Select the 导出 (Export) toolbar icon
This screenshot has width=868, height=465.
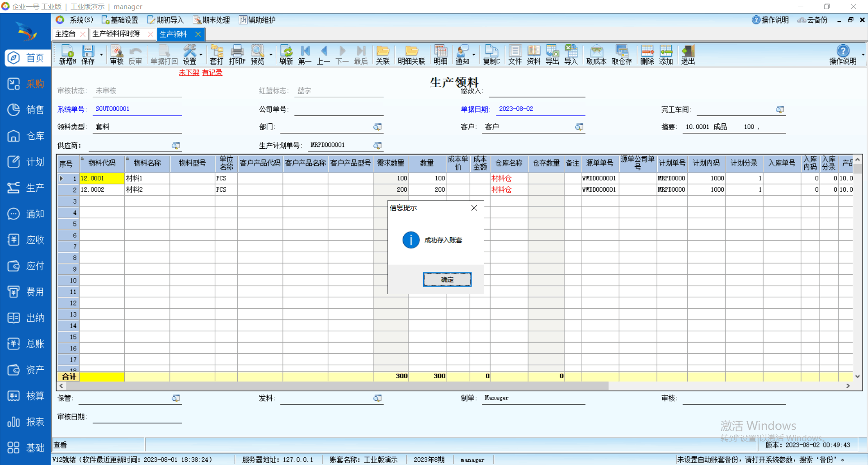[552, 55]
